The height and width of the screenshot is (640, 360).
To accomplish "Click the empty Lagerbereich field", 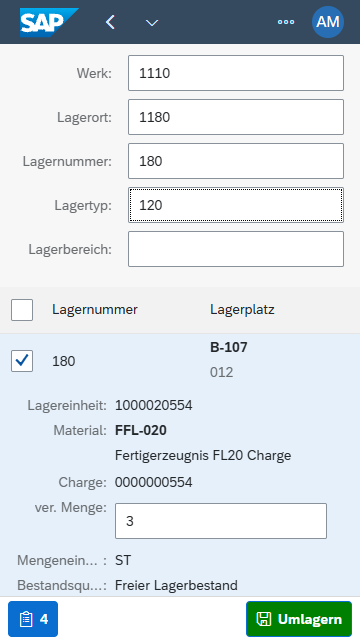I will point(236,249).
